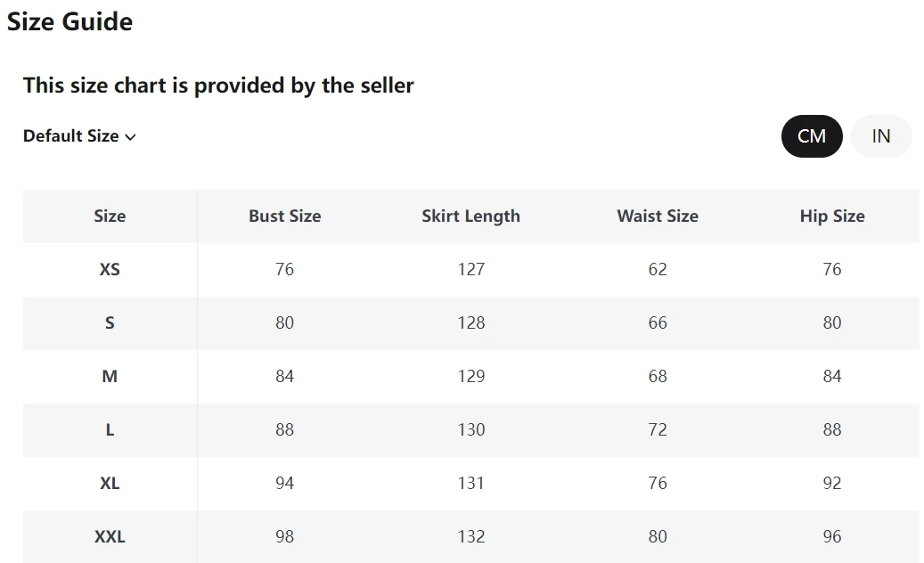This screenshot has width=924, height=563.
Task: Select the XXL size row label
Action: click(x=110, y=537)
